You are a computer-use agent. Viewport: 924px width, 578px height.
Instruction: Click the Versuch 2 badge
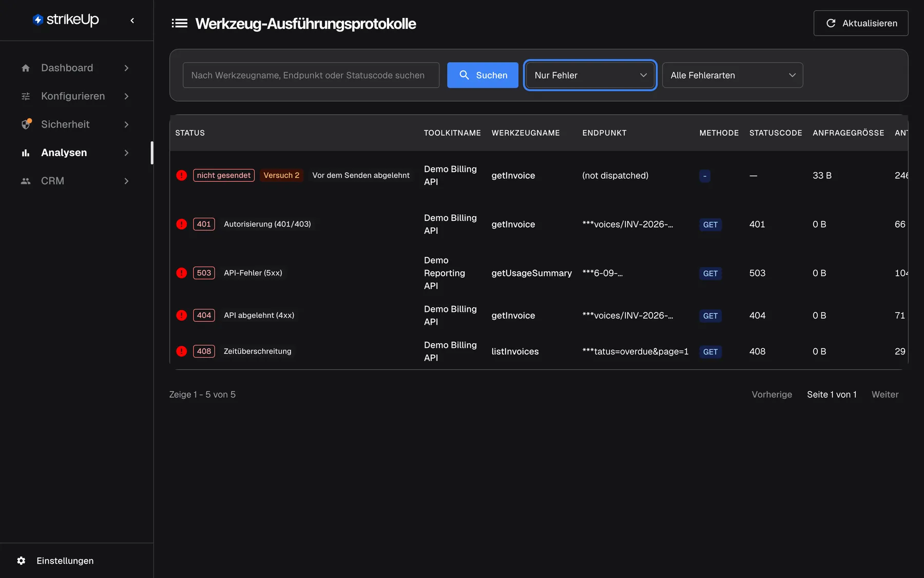pos(281,175)
